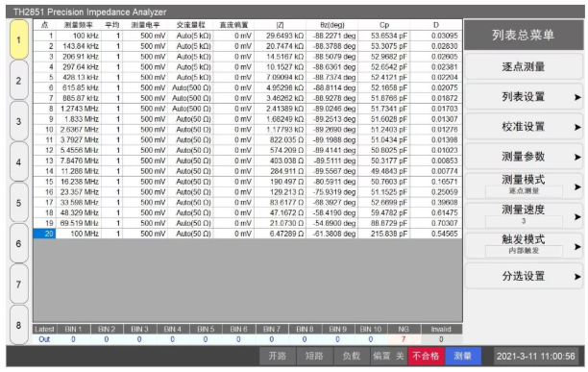The image size is (588, 372).
Task: Click the 偏置 关 bias toggle
Action: pos(388,356)
